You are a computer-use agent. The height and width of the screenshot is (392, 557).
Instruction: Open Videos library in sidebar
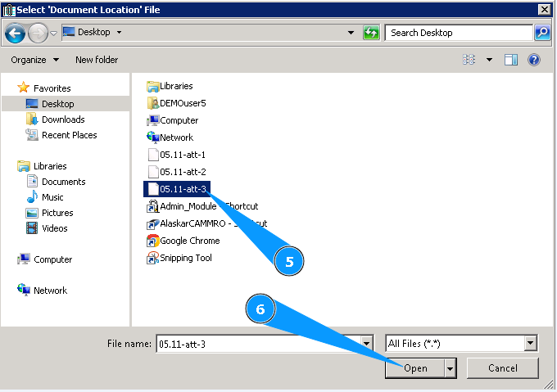tap(55, 228)
